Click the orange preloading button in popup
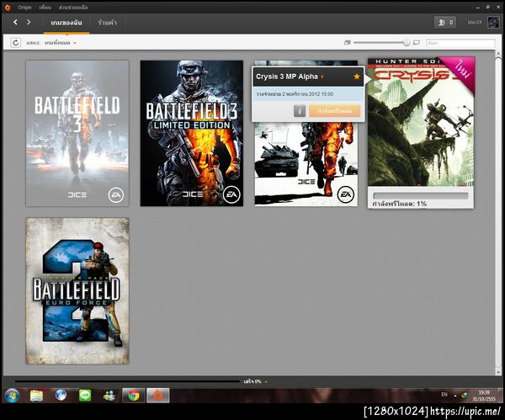Viewport: 505px width, 420px height. click(x=335, y=111)
